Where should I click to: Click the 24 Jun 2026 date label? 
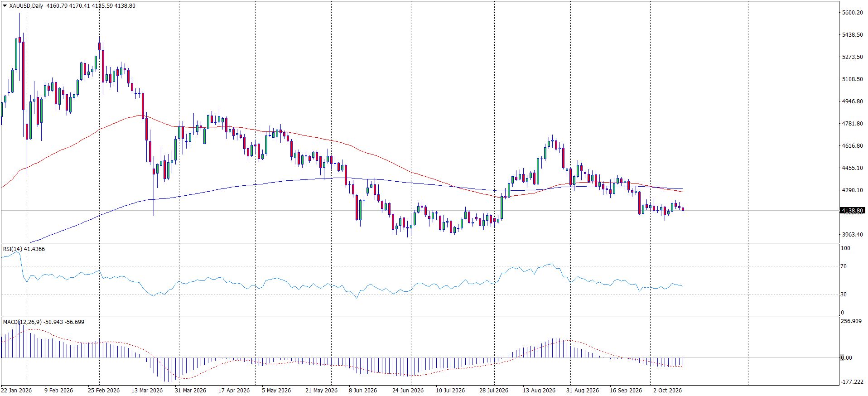point(408,391)
